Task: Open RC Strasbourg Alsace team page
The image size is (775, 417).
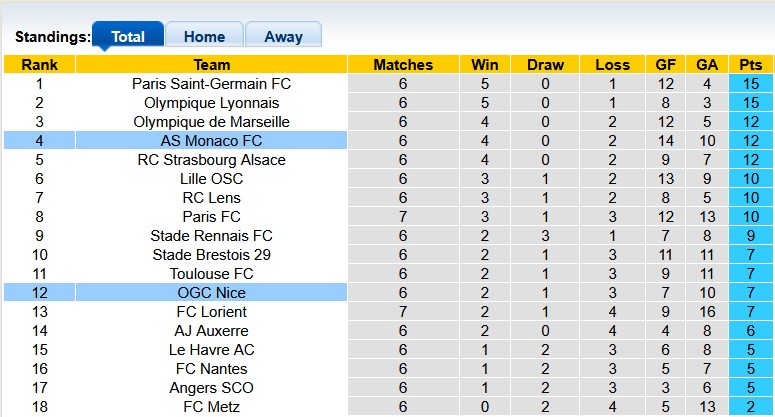Action: (211, 160)
